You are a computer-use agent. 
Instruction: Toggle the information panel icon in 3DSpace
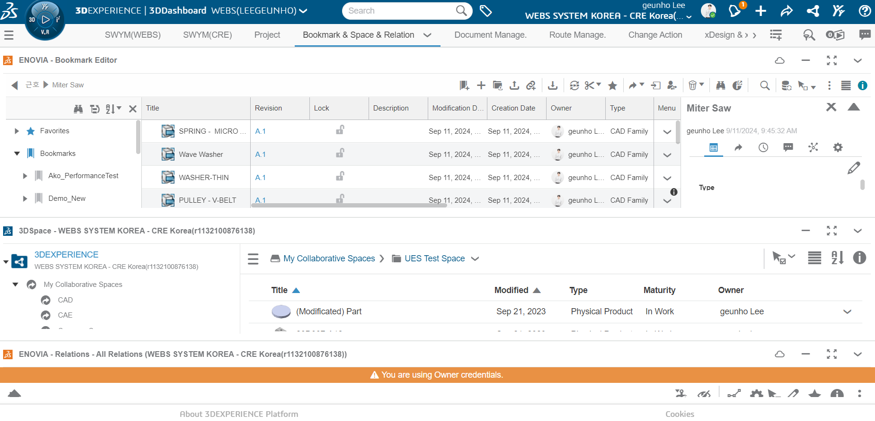click(859, 257)
